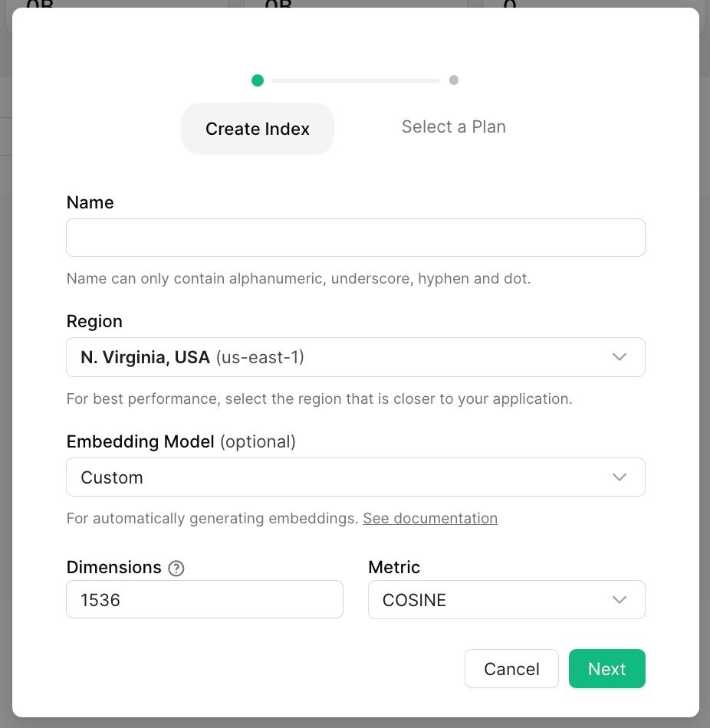Viewport: 710px width, 728px height.
Task: Open the See documentation link
Action: 430,519
